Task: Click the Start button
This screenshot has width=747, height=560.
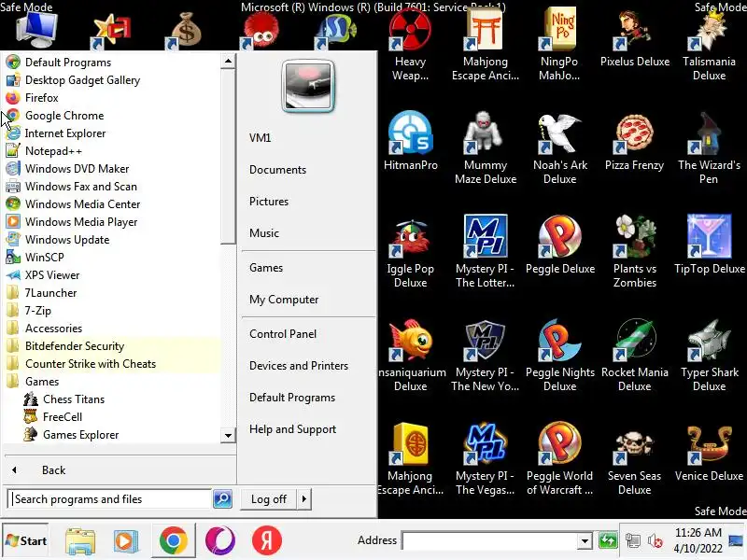Action: 26,541
